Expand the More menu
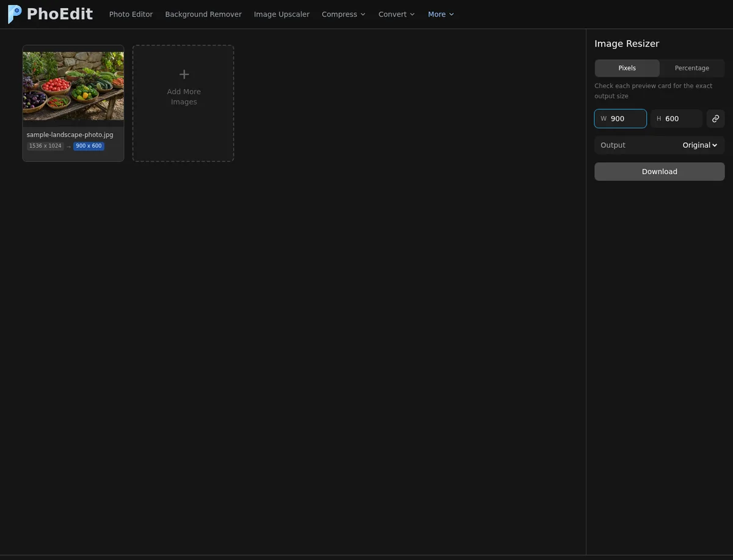 pos(441,14)
